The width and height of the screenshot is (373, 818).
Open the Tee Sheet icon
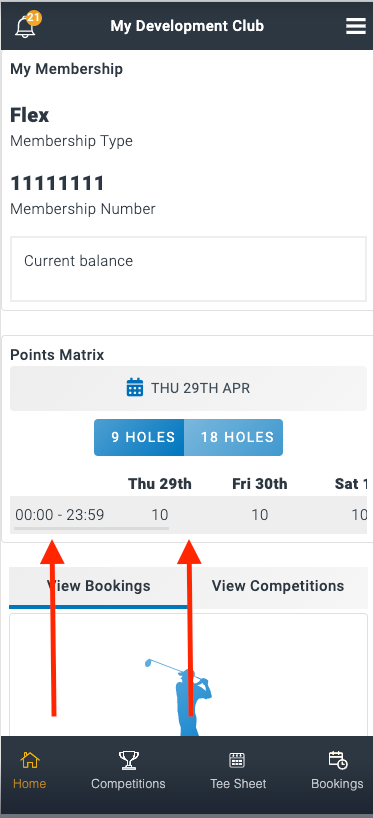point(237,760)
